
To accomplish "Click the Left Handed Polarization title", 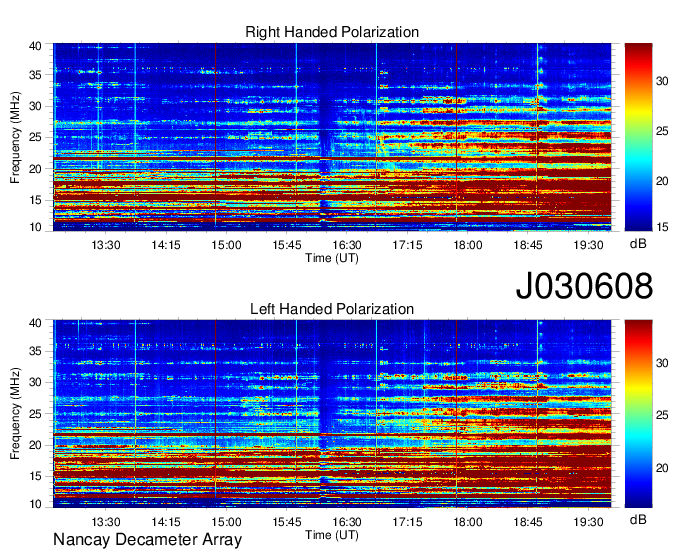I will coord(332,309).
